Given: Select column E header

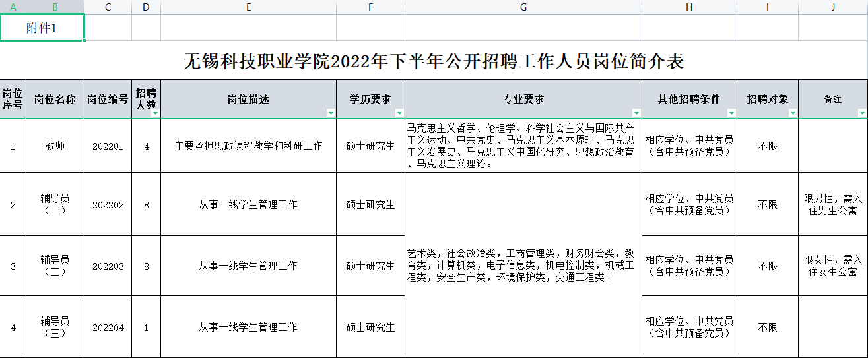Looking at the screenshot, I should point(249,7).
